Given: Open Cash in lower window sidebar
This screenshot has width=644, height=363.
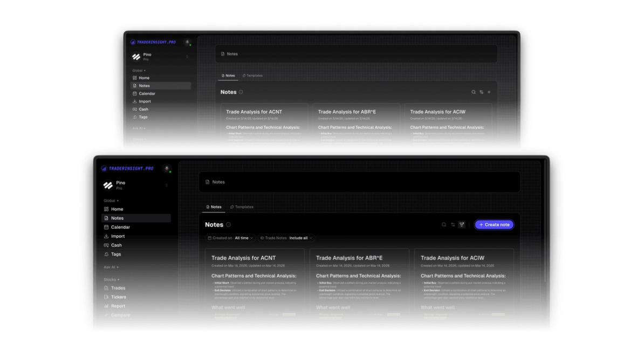Looking at the screenshot, I should tap(135, 245).
